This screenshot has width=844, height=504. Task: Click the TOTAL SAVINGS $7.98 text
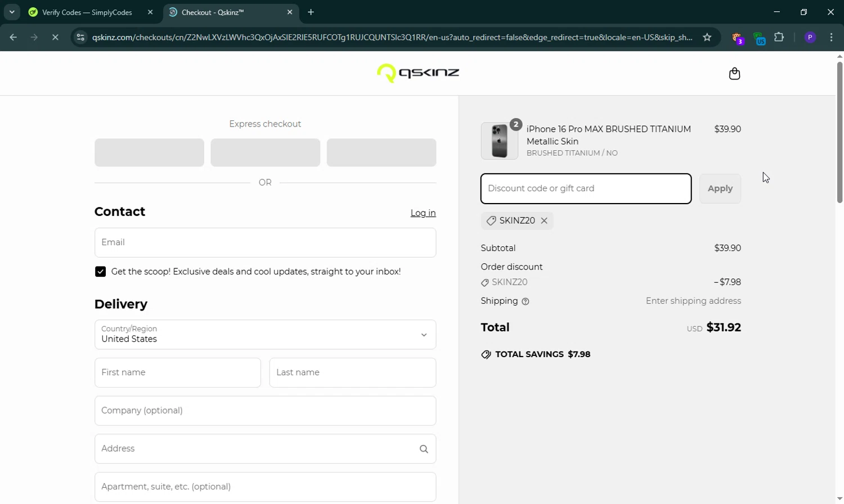coord(543,354)
